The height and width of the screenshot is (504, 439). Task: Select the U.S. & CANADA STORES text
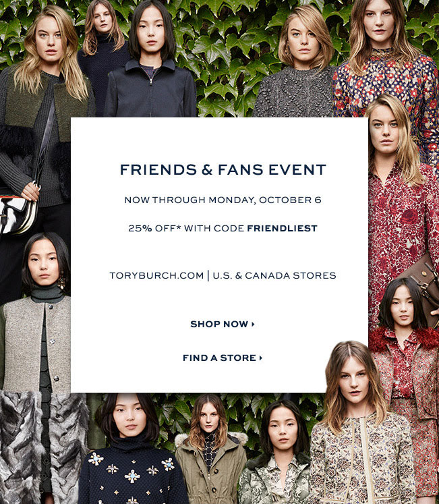pyautogui.click(x=274, y=275)
